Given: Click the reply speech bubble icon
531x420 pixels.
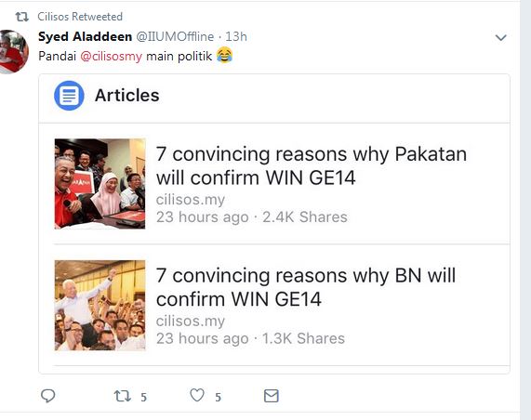Looking at the screenshot, I should pos(47,396).
